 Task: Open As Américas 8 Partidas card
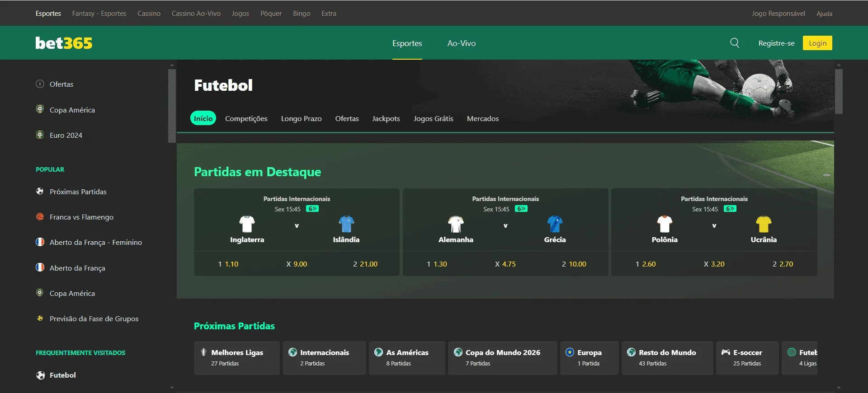point(407,358)
